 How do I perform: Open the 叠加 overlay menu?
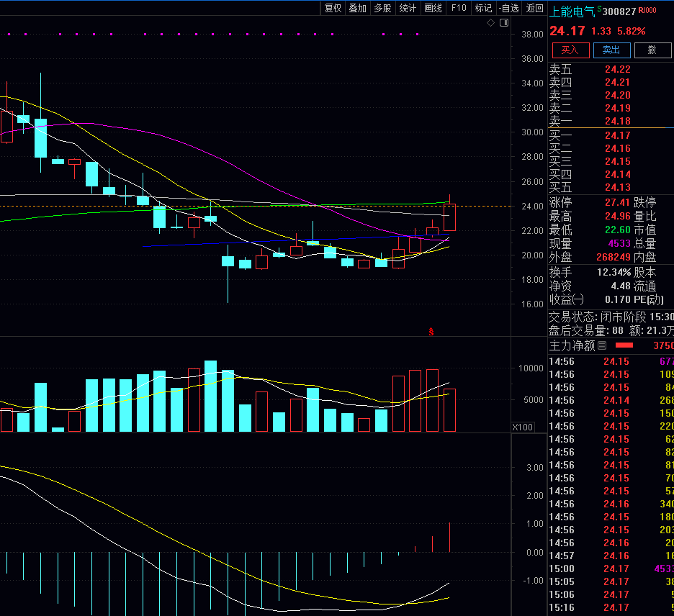pos(358,8)
